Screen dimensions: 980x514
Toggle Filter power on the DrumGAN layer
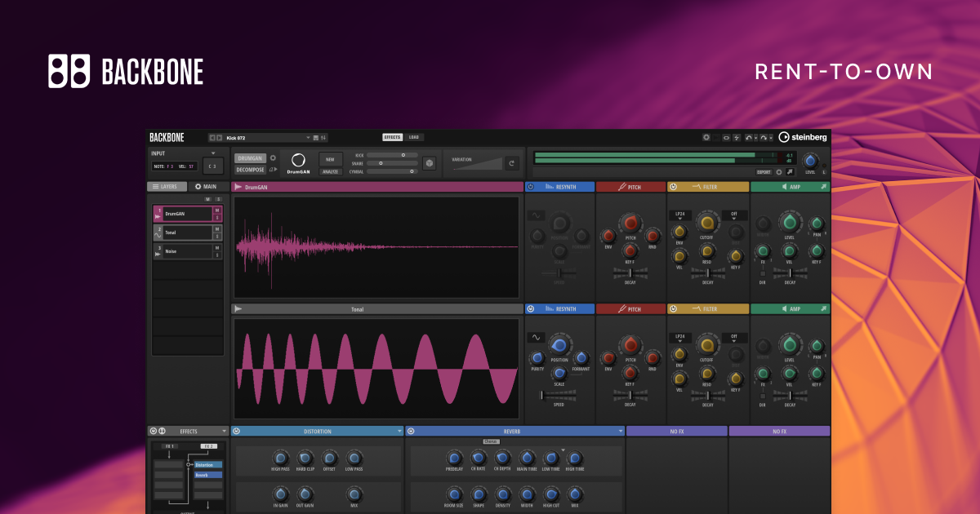(672, 187)
